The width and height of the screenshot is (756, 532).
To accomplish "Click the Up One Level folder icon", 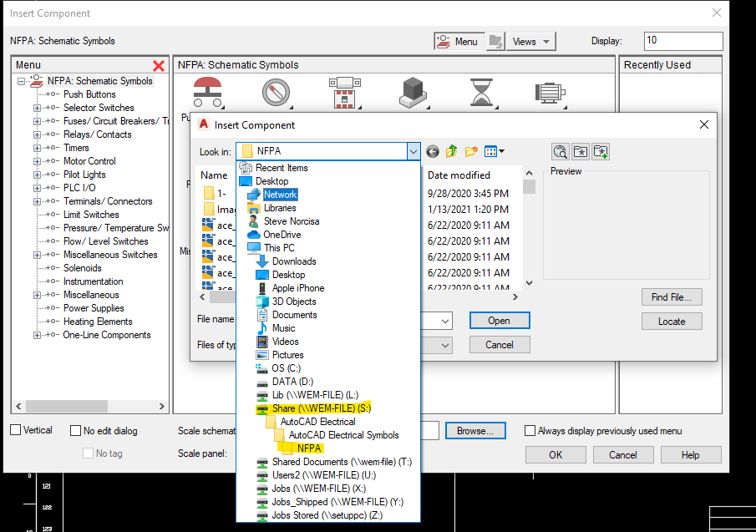I will [x=451, y=151].
